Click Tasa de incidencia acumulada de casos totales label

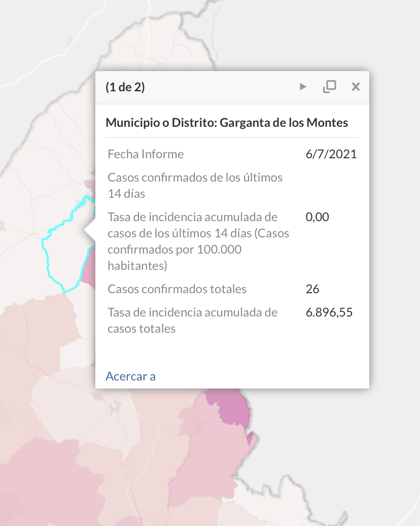click(193, 321)
